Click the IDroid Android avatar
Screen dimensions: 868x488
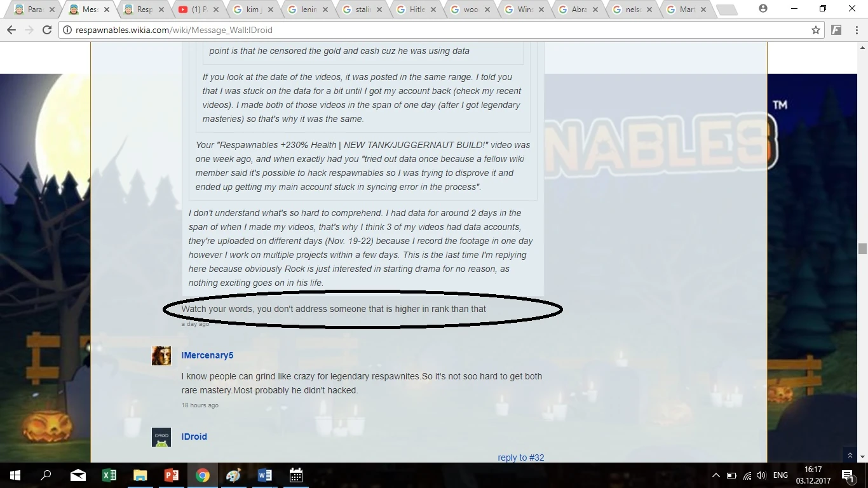161,437
